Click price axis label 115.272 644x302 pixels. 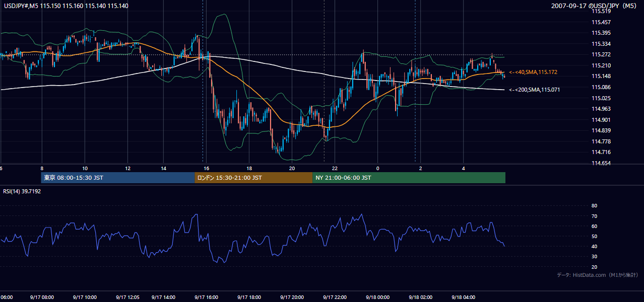pos(601,54)
